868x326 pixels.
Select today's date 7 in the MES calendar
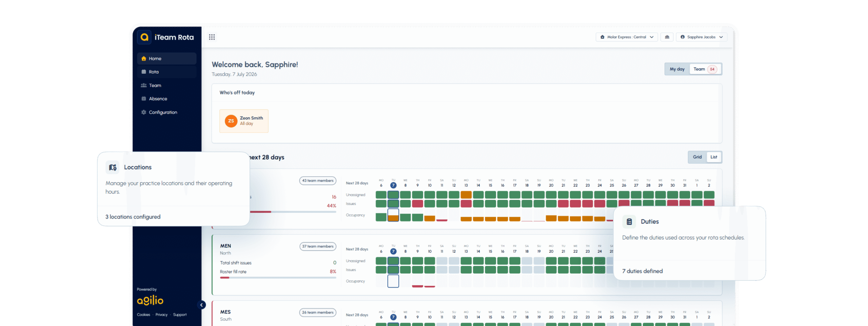click(x=393, y=317)
